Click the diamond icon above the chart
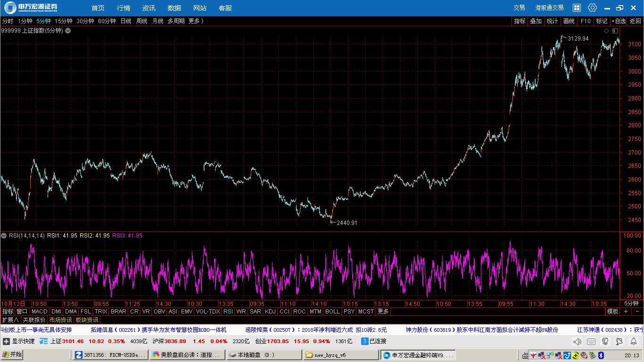This screenshot has width=644, height=362. (x=607, y=31)
